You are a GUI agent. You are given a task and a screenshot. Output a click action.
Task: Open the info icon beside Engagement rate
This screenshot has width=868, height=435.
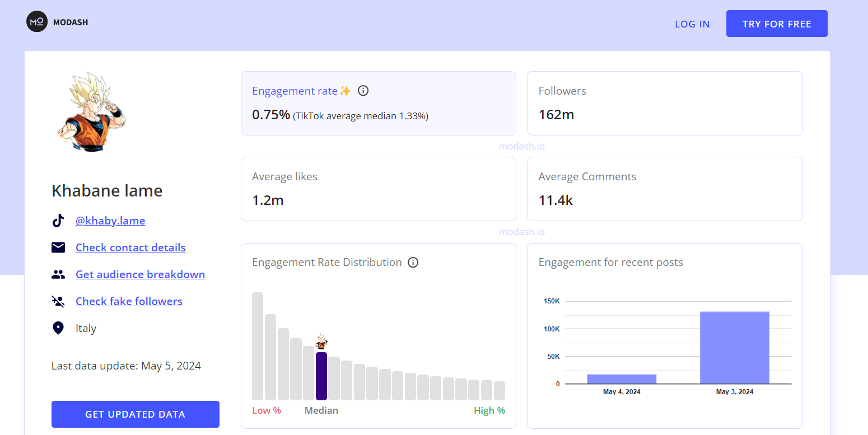(x=363, y=91)
